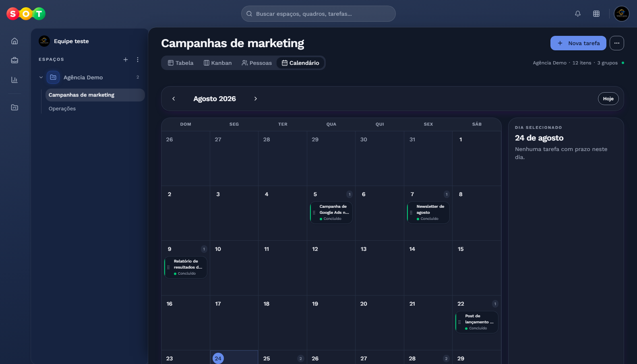This screenshot has width=637, height=364.
Task: Open Operações board in sidebar
Action: point(95,109)
